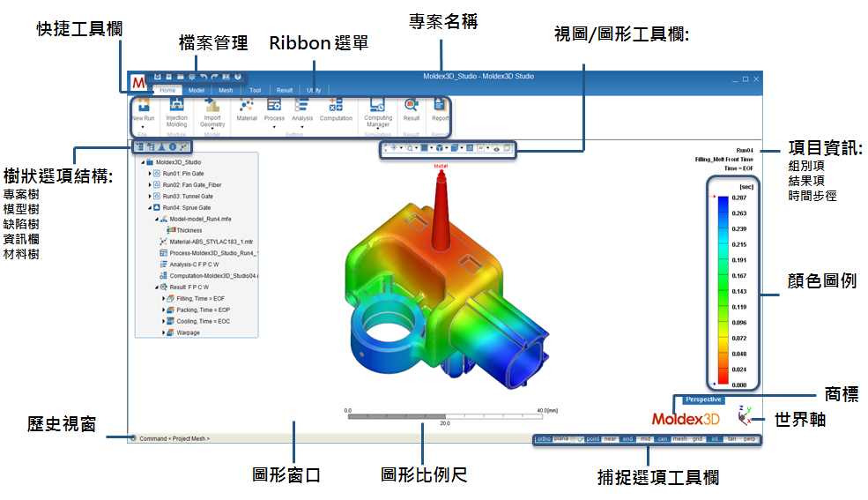Image resolution: width=868 pixels, height=500 pixels.
Task: Open the New Run dropdown arrow
Action: pyautogui.click(x=143, y=127)
